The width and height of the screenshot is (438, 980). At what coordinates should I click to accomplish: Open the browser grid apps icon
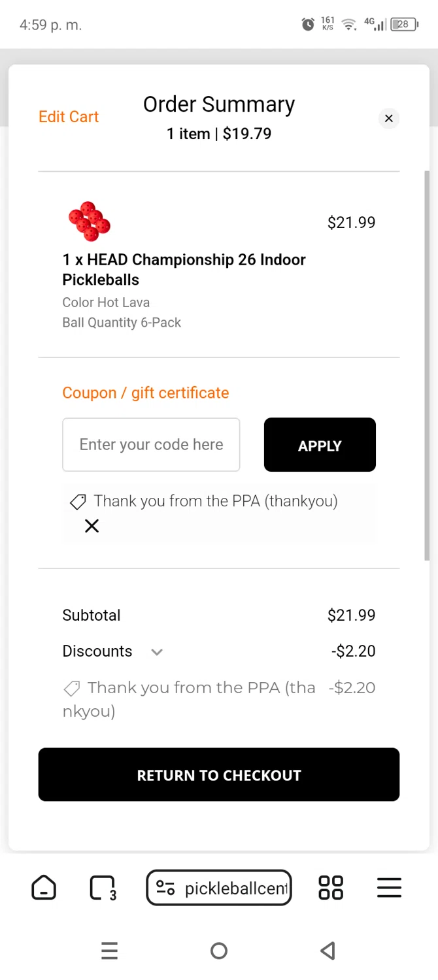pos(330,888)
